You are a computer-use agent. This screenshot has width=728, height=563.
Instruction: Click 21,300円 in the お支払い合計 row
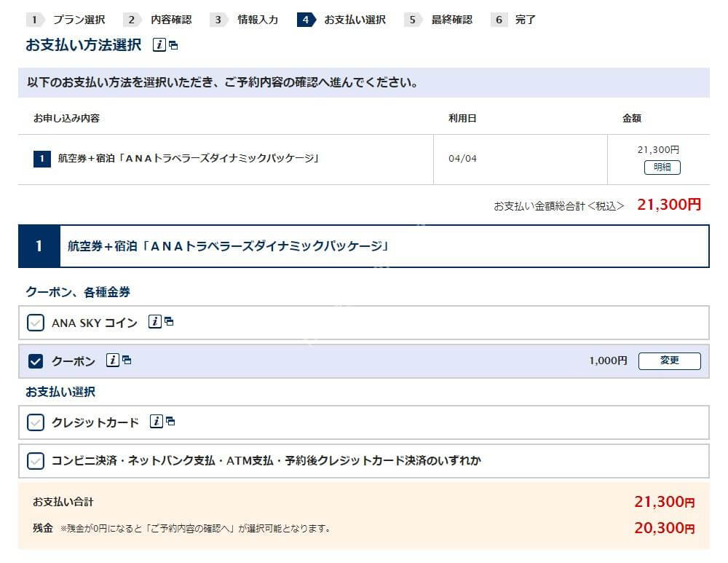[x=665, y=502]
